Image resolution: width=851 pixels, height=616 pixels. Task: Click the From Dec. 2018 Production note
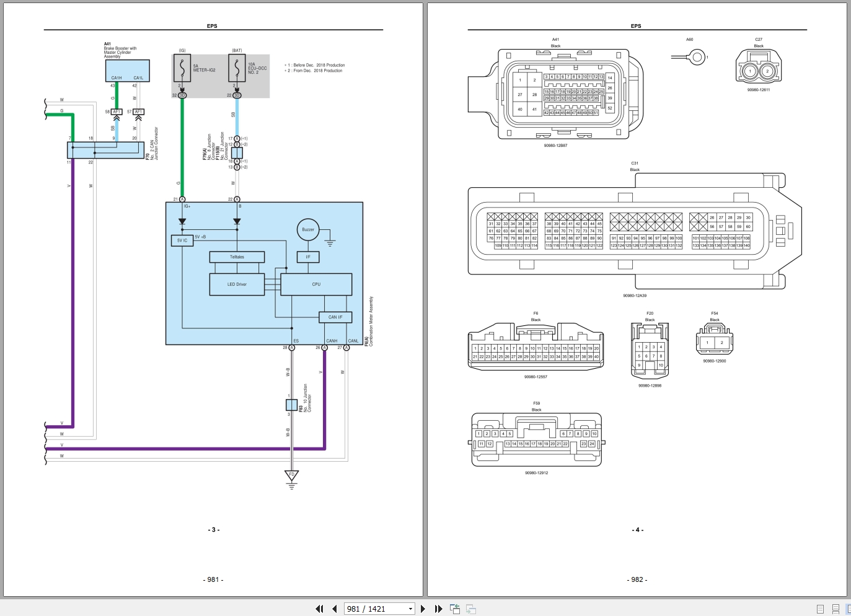(x=315, y=71)
